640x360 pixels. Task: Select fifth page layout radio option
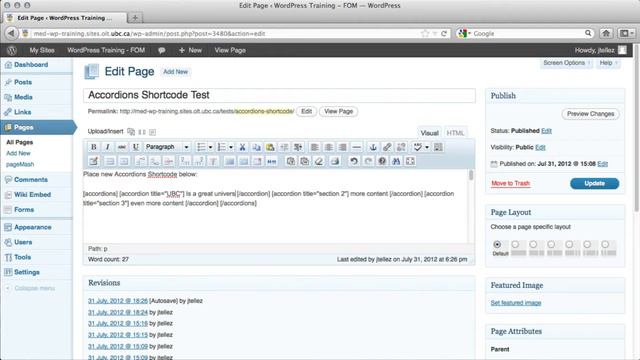pyautogui.click(x=569, y=244)
